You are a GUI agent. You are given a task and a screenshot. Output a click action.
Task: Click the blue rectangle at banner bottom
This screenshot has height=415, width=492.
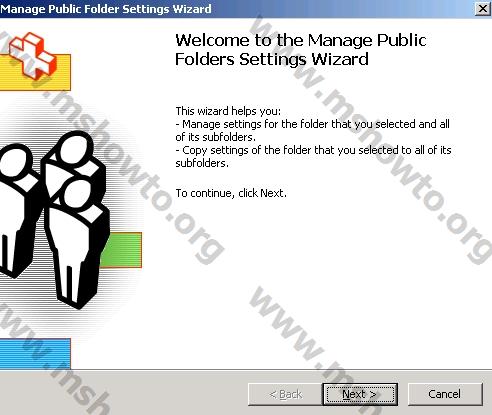[x=35, y=354]
